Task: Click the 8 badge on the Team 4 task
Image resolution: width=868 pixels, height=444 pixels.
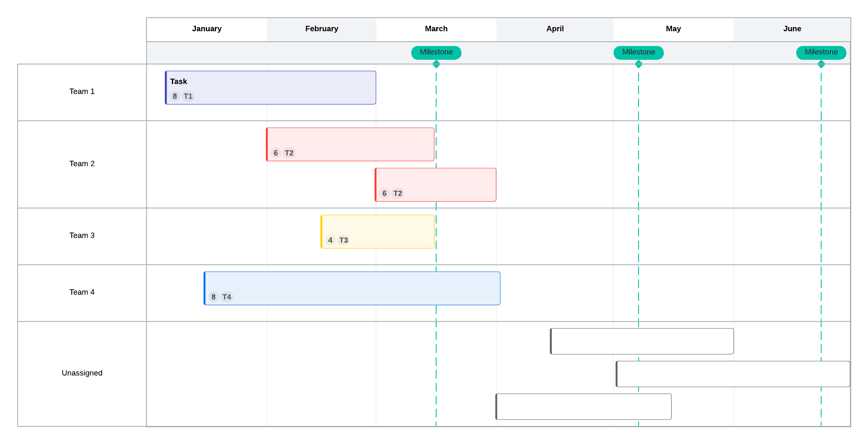Action: (x=214, y=297)
